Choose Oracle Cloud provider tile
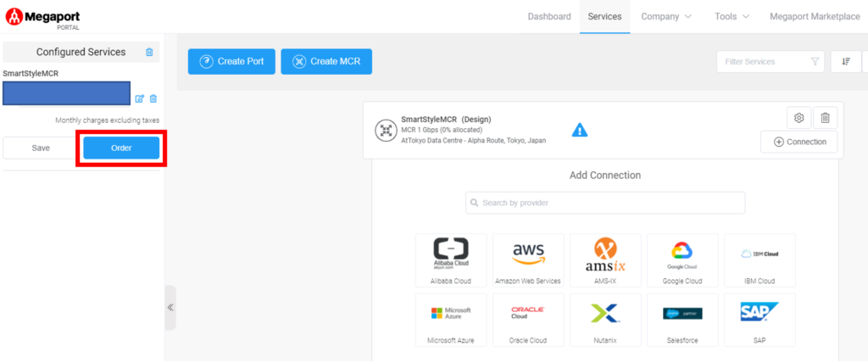The width and height of the screenshot is (868, 363). 528,321
